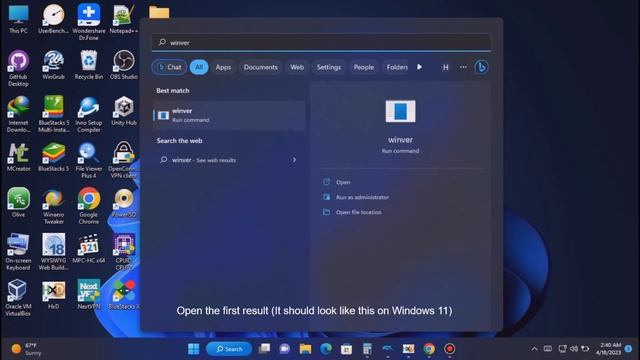Image resolution: width=640 pixels, height=360 pixels.
Task: Open the BlueStacks 5 desktop shortcut
Action: (x=53, y=156)
